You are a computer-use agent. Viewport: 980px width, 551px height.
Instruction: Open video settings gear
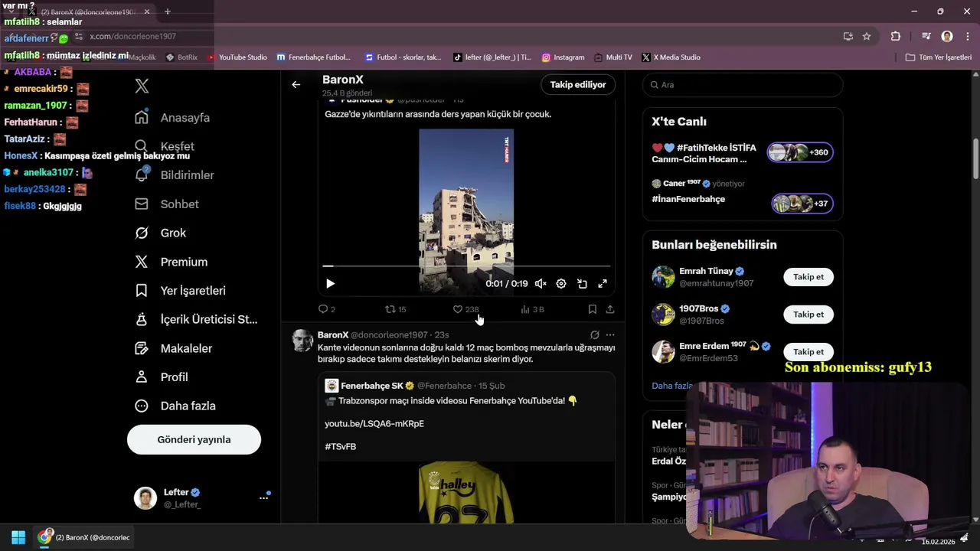coord(561,284)
